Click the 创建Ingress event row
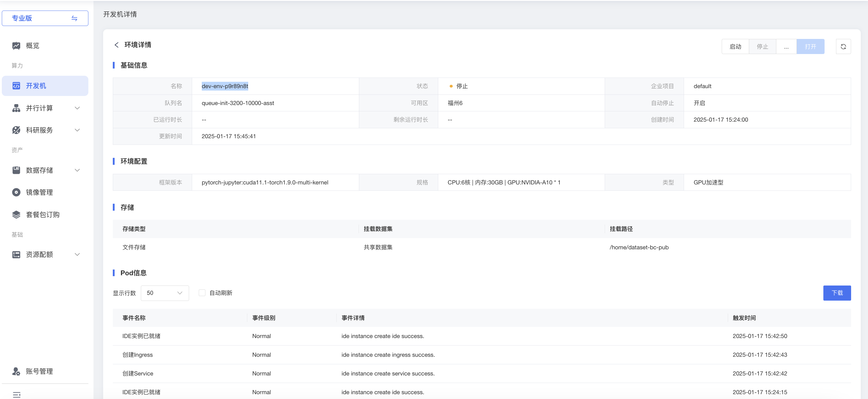The height and width of the screenshot is (399, 868). 482,354
